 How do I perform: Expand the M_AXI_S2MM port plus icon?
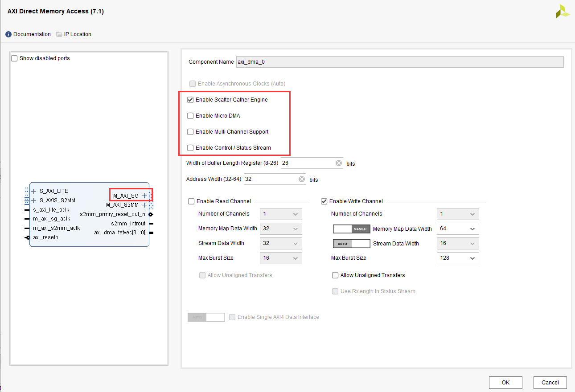(x=144, y=205)
